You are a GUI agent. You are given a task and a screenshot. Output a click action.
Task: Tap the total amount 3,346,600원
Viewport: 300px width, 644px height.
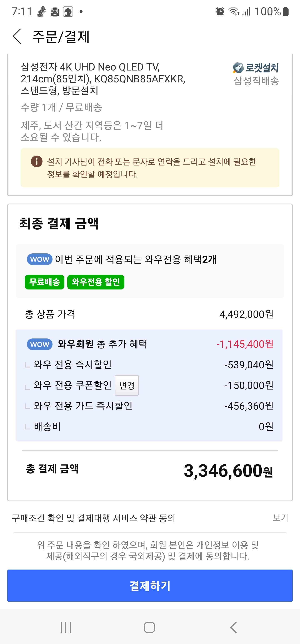pyautogui.click(x=228, y=471)
